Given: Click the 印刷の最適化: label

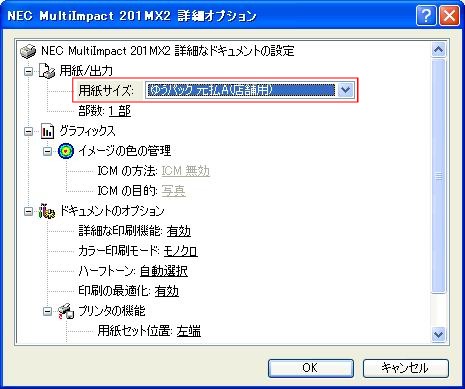Looking at the screenshot, I should pos(115,291).
